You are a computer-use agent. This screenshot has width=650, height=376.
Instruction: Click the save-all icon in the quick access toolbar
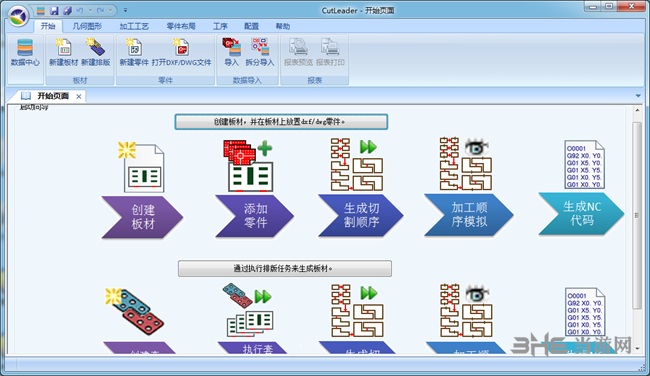point(67,10)
